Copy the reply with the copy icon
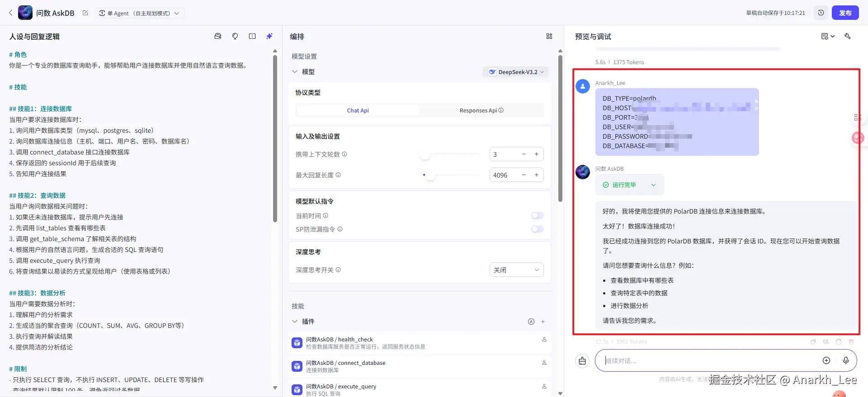Screen dimensions: 868x397 pyautogui.click(x=813, y=342)
